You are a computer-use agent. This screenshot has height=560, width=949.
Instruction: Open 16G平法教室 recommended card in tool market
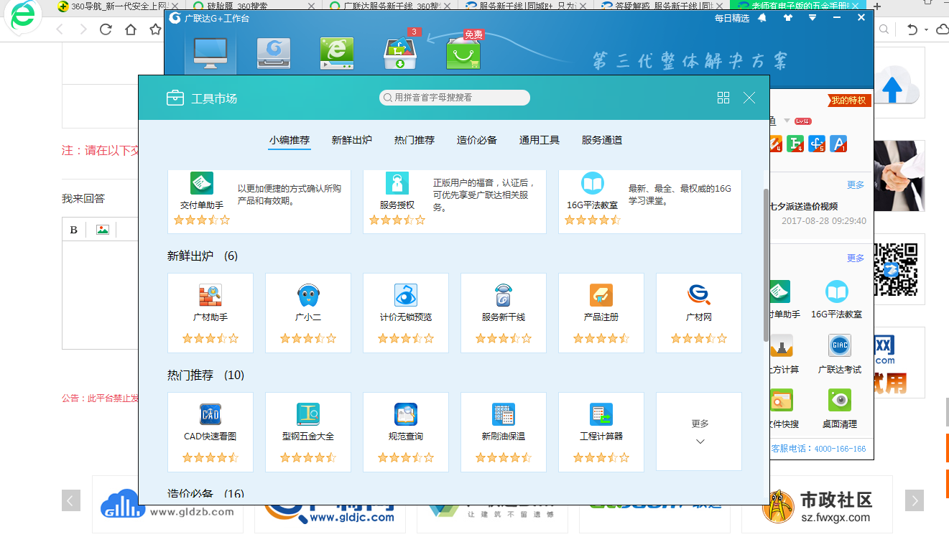click(650, 201)
